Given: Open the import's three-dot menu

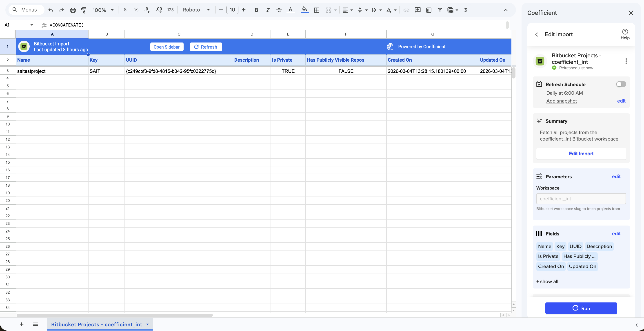Looking at the screenshot, I should pyautogui.click(x=626, y=61).
